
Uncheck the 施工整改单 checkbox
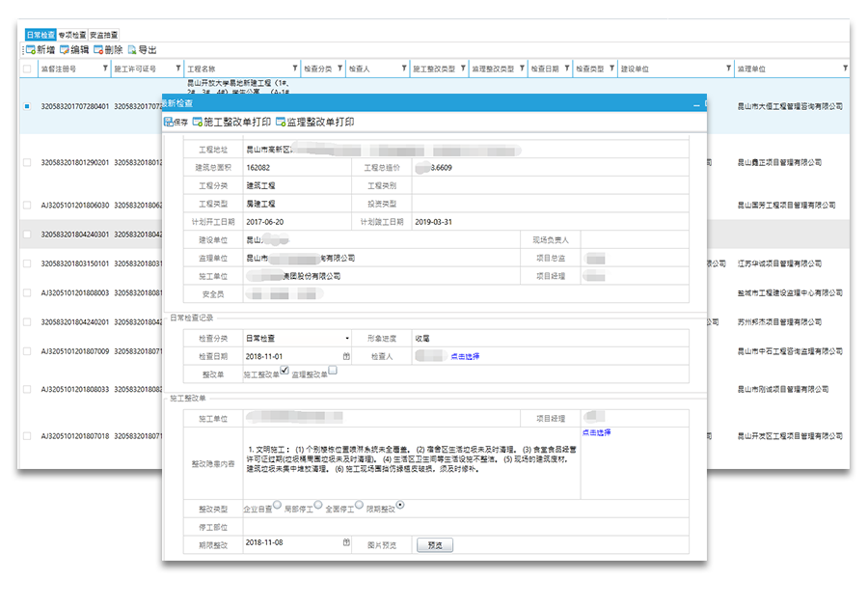point(285,372)
